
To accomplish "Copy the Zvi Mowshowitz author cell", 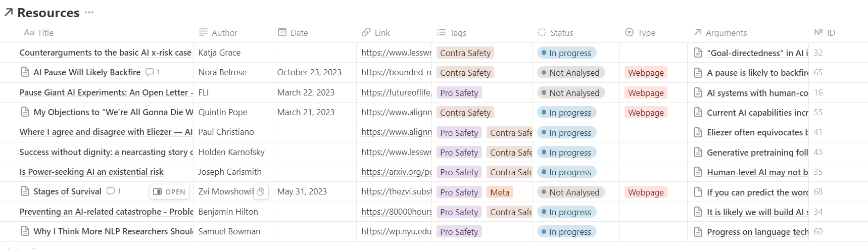I will (x=261, y=191).
